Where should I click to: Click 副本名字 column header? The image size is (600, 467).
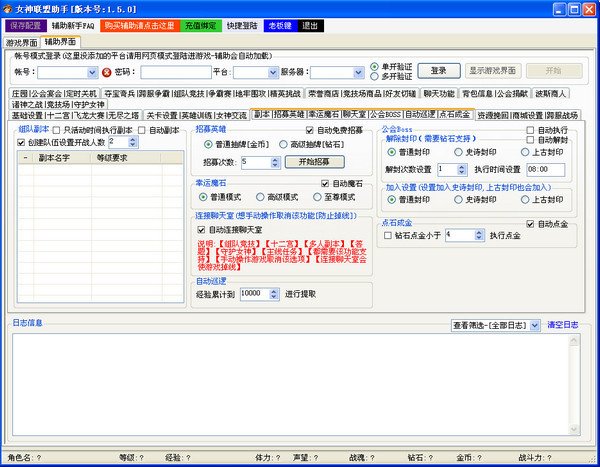pos(62,158)
